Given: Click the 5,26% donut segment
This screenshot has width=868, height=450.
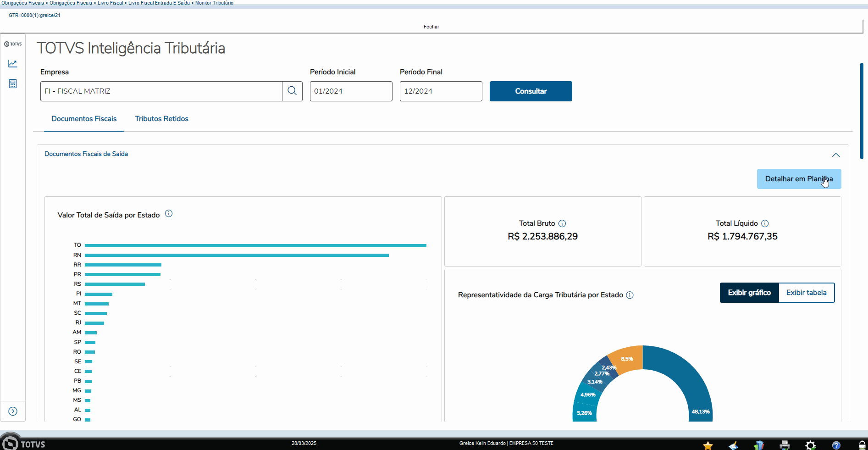Looking at the screenshot, I should [584, 413].
